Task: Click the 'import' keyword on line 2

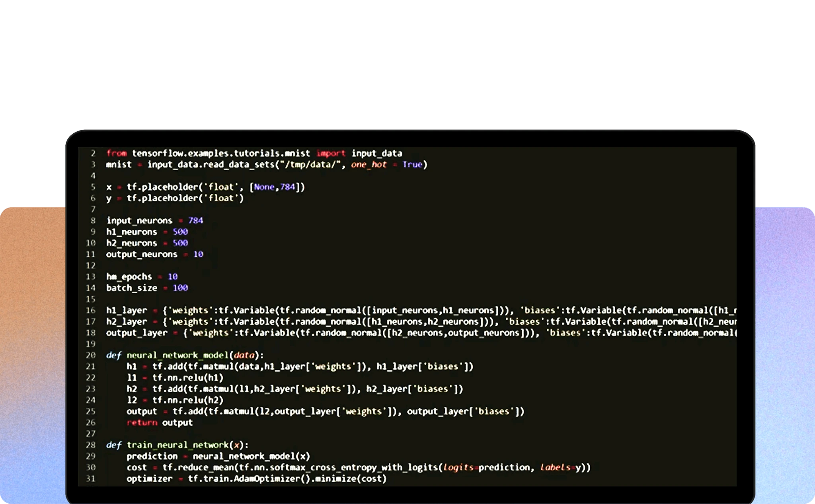Action: pos(331,153)
